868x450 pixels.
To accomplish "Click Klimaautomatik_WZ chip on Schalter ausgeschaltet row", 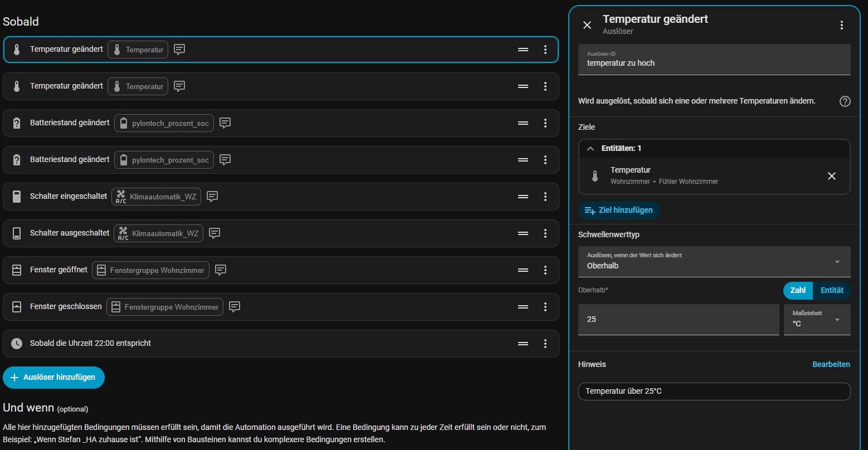I will pyautogui.click(x=159, y=233).
